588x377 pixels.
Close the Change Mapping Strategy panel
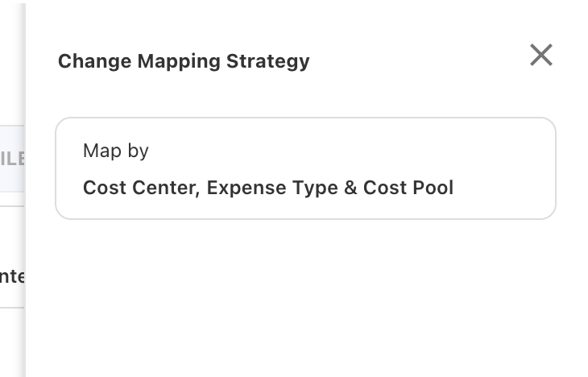pos(540,55)
